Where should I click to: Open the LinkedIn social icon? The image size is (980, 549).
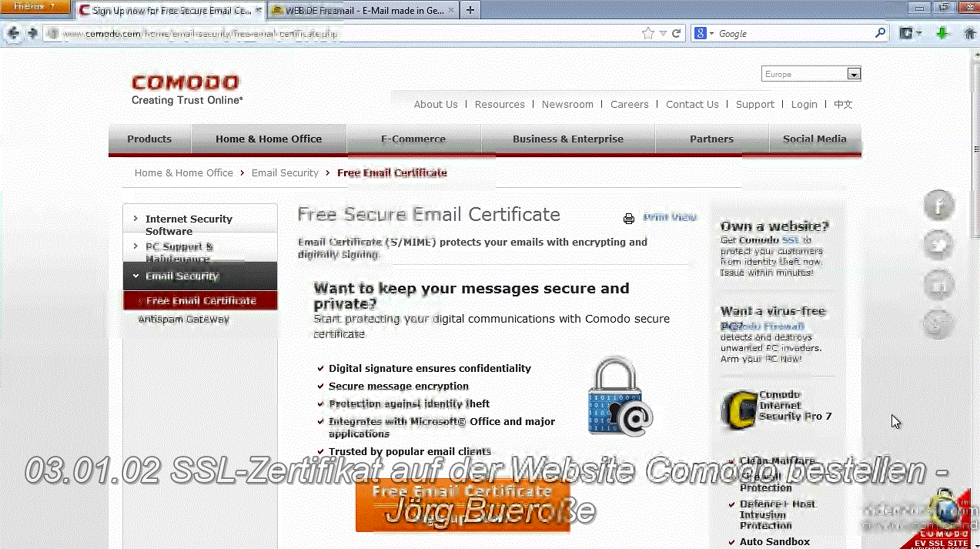(939, 286)
